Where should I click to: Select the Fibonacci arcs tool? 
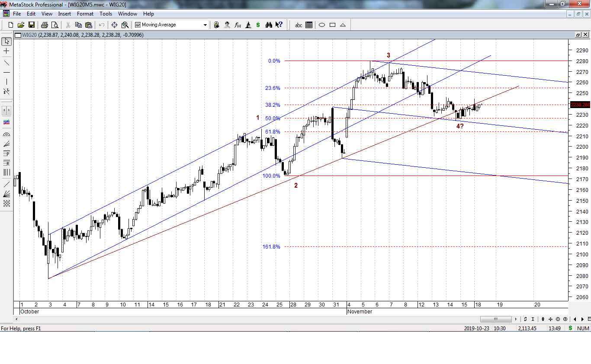(x=6, y=135)
